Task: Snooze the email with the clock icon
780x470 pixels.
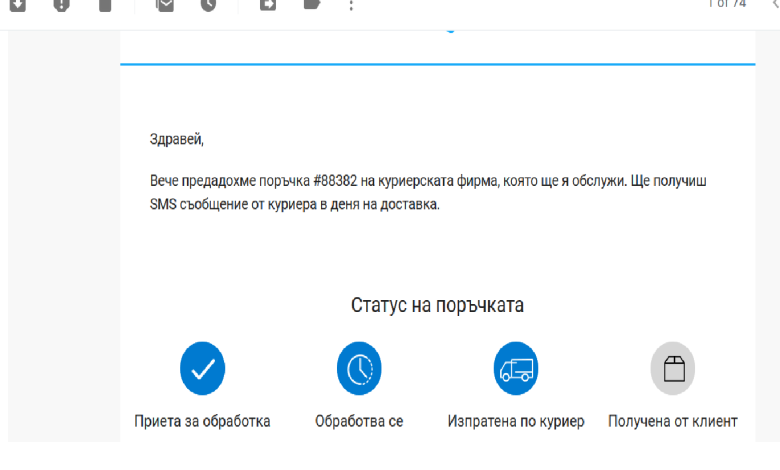Action: (208, 5)
